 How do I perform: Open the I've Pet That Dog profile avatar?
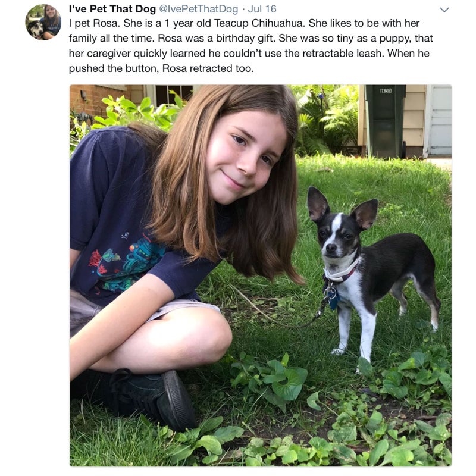click(43, 22)
